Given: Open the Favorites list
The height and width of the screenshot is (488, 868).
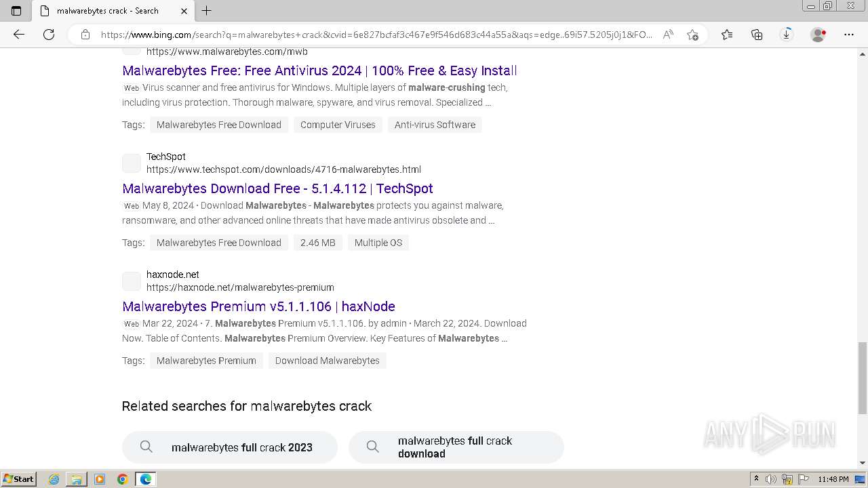Looking at the screenshot, I should [727, 35].
